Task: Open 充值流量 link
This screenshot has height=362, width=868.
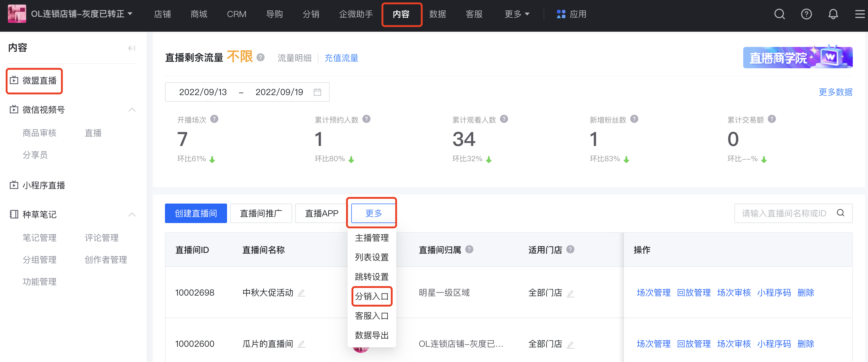Action: 341,58
